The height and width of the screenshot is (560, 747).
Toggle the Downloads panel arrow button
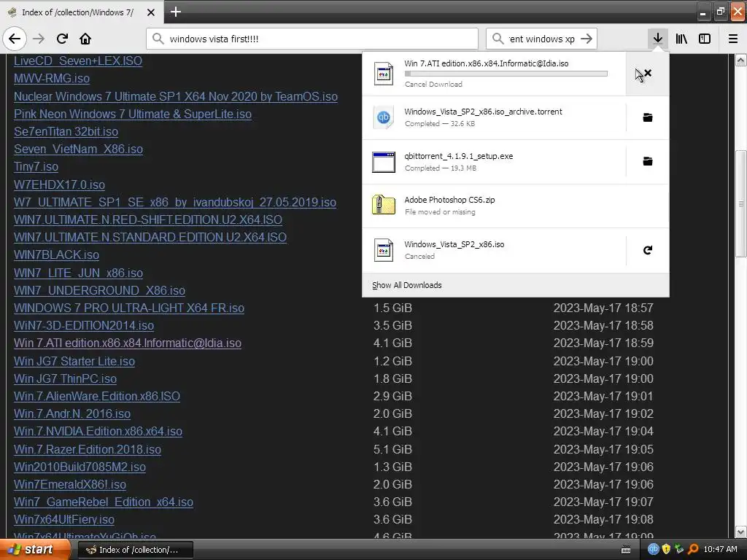pyautogui.click(x=658, y=39)
